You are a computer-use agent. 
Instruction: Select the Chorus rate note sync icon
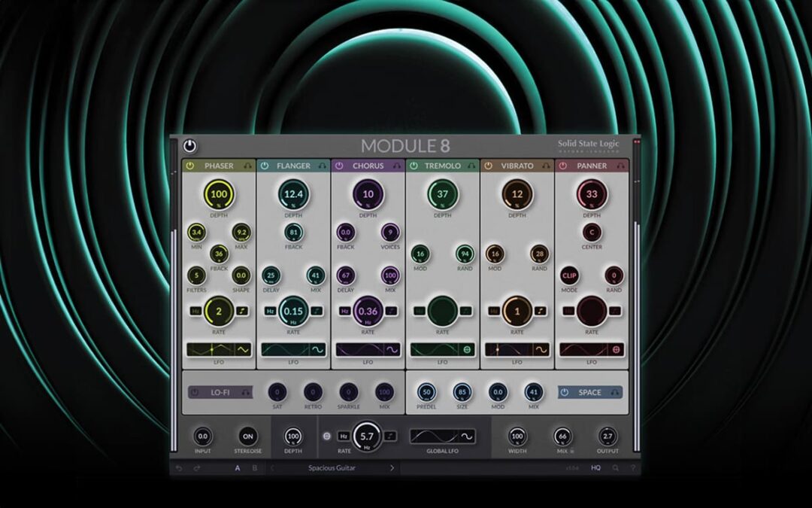(x=391, y=311)
